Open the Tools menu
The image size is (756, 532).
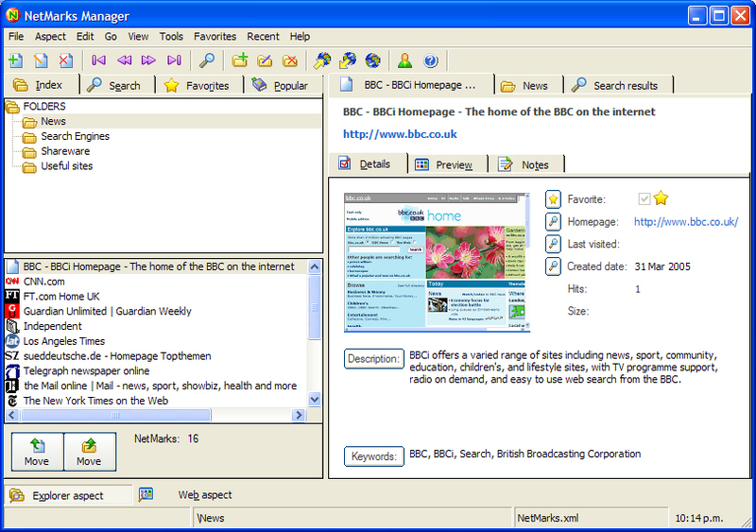171,36
